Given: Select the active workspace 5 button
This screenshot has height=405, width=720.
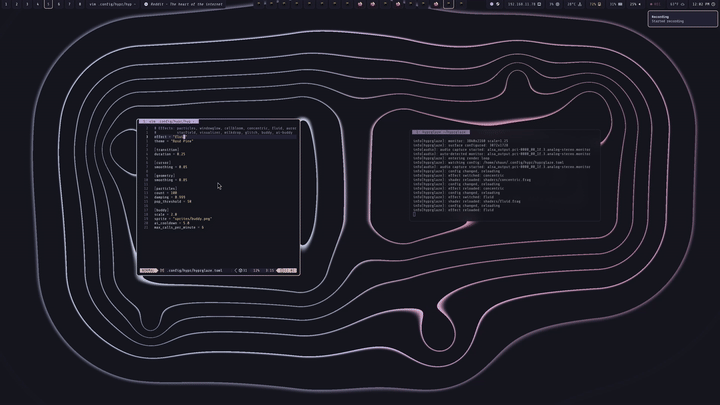Looking at the screenshot, I should (48, 4).
